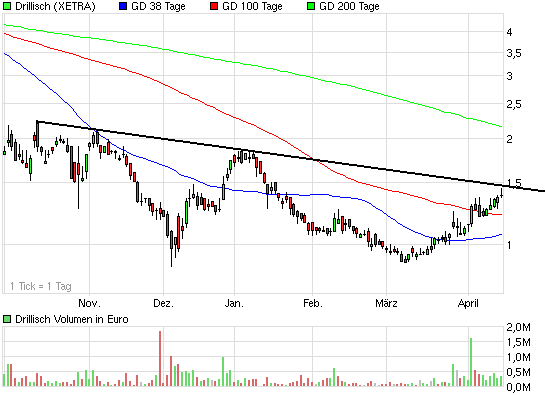Image resolution: width=545 pixels, height=395 pixels.
Task: Select the GD 100 Tage legend label
Action: tap(252, 6)
